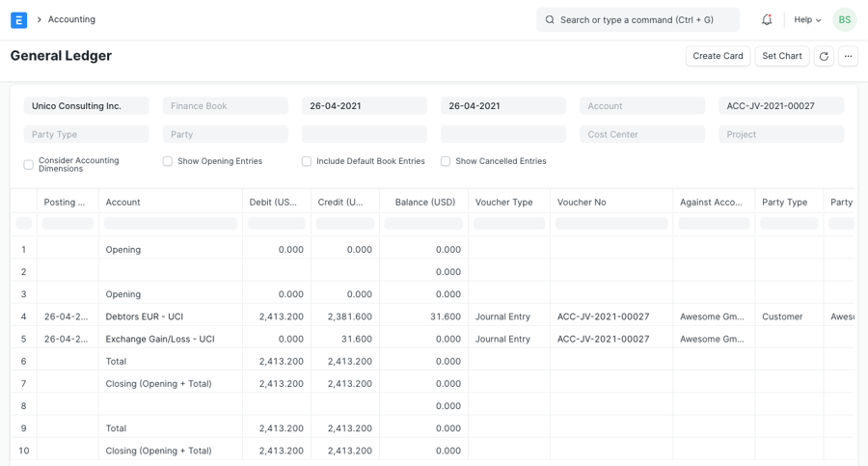868x466 pixels.
Task: Toggle Show Opening Entries checkbox
Action: pos(168,161)
